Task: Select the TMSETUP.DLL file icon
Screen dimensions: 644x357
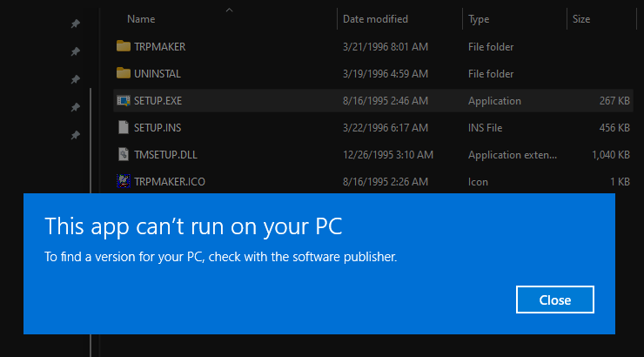Action: [x=123, y=155]
